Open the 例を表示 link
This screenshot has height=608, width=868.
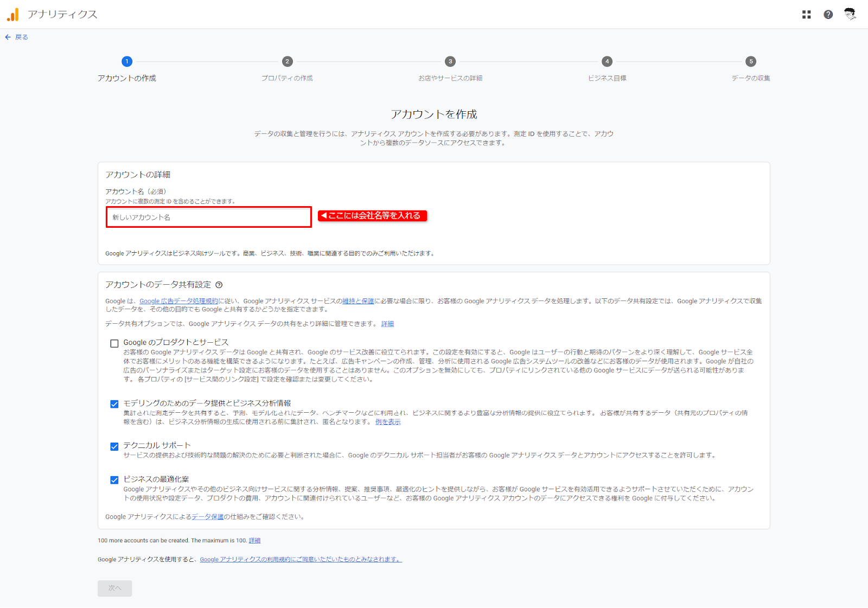click(388, 422)
